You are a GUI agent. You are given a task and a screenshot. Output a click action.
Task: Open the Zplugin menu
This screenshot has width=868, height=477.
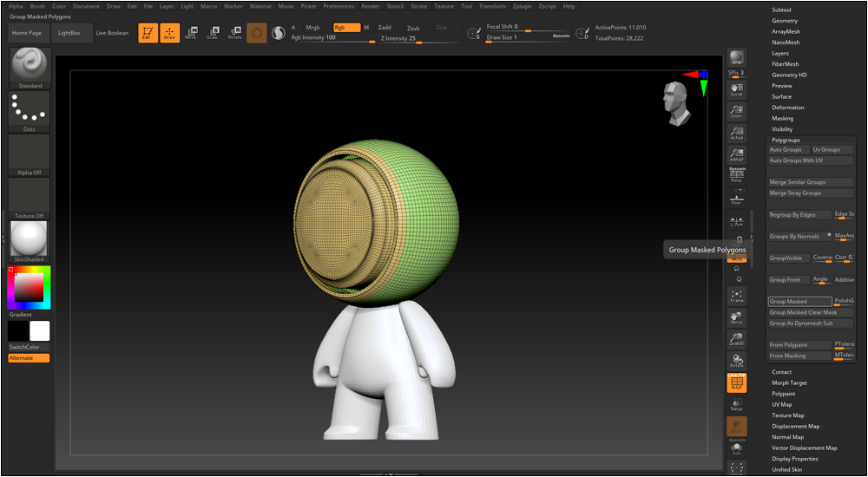point(523,6)
